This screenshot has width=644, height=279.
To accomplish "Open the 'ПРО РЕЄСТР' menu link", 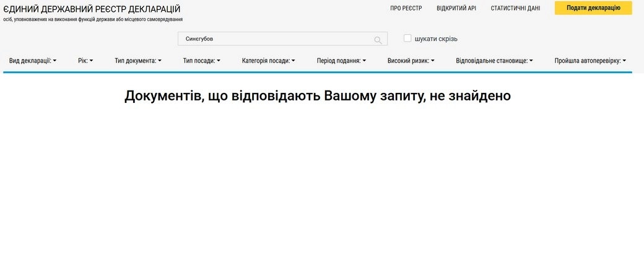I will tap(406, 8).
